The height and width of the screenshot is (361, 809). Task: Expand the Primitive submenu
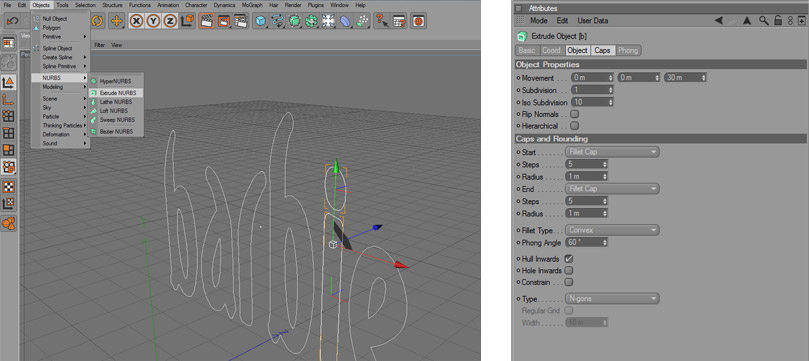[x=60, y=37]
